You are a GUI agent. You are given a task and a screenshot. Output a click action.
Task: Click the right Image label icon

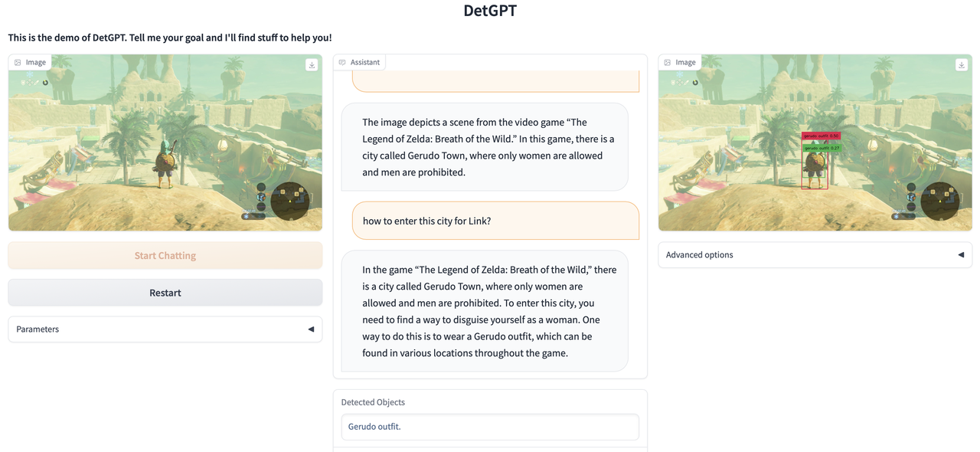coord(668,62)
